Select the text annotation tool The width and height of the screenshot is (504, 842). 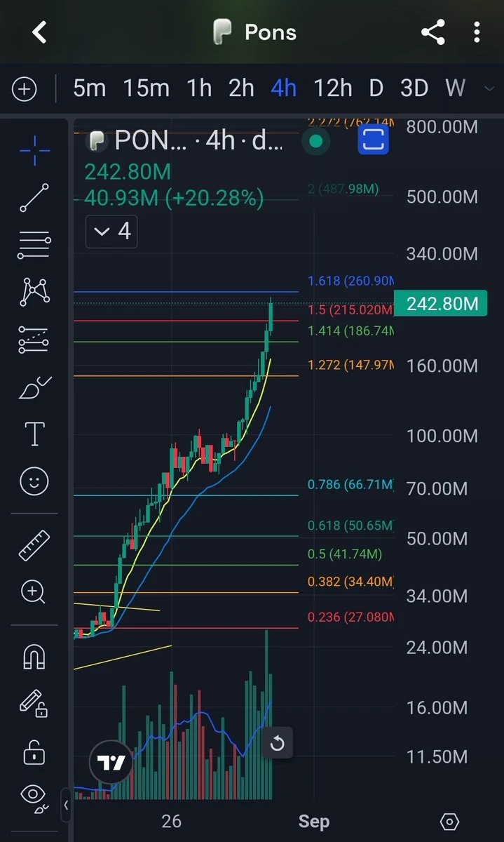coord(34,434)
